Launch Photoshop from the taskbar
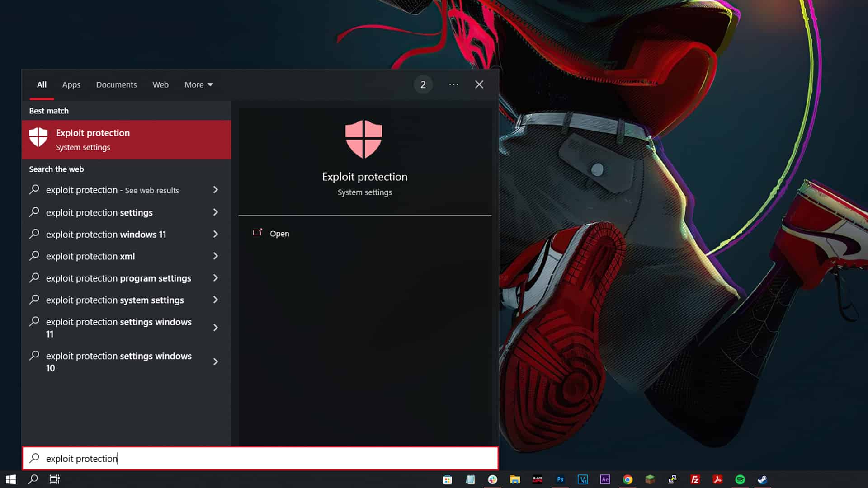The image size is (868, 488). pos(560,479)
